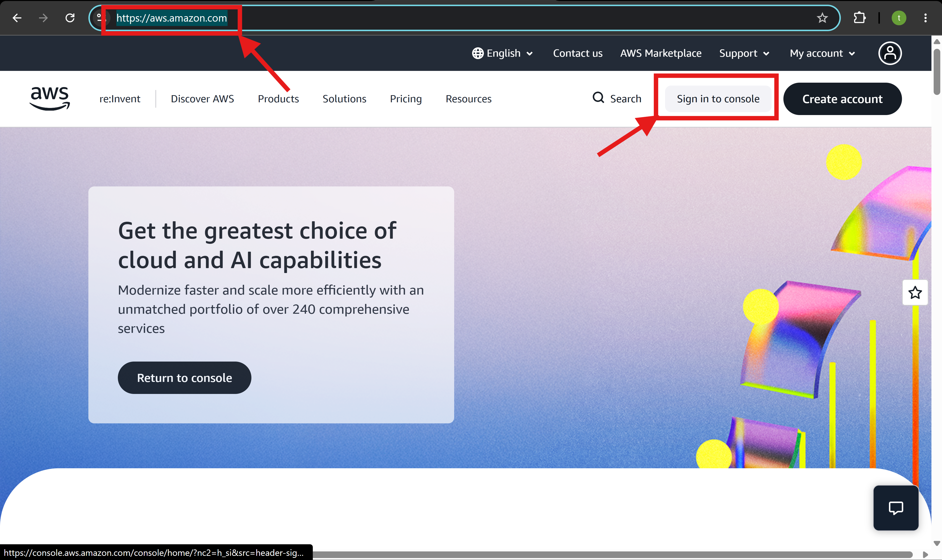The image size is (942, 560).
Task: Bookmark this page with the star icon
Action: click(x=822, y=18)
